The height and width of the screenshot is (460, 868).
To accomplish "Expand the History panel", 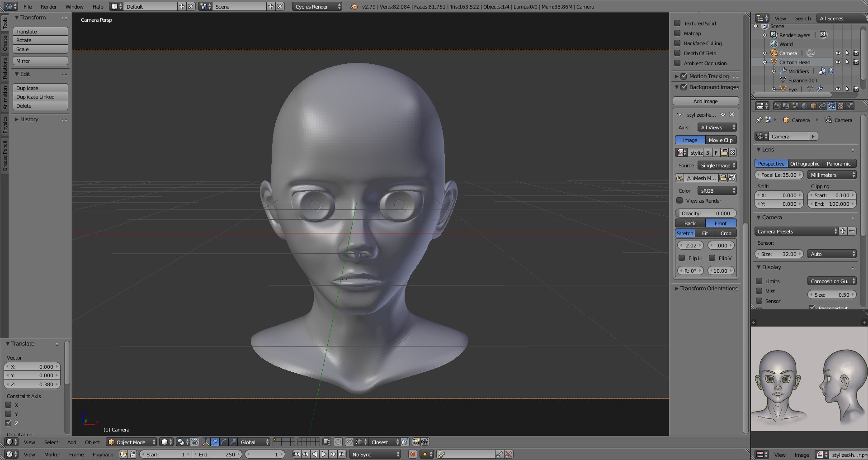I will point(29,119).
